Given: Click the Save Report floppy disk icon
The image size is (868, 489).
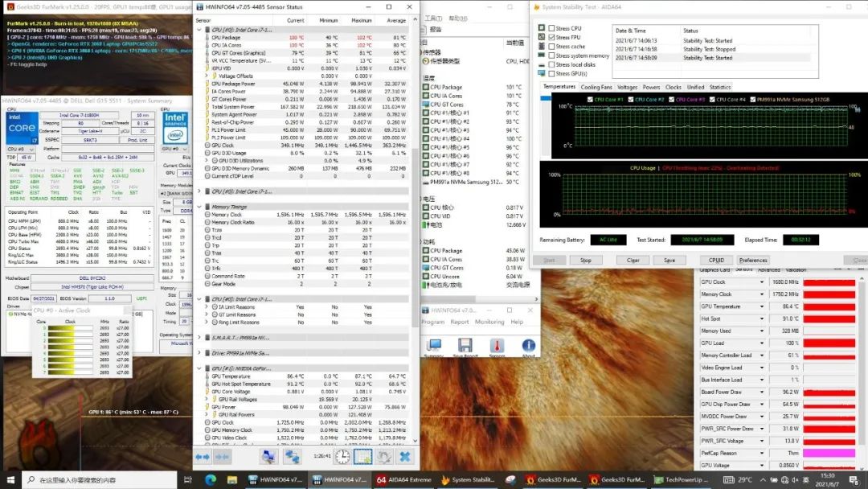Looking at the screenshot, I should pos(465,346).
